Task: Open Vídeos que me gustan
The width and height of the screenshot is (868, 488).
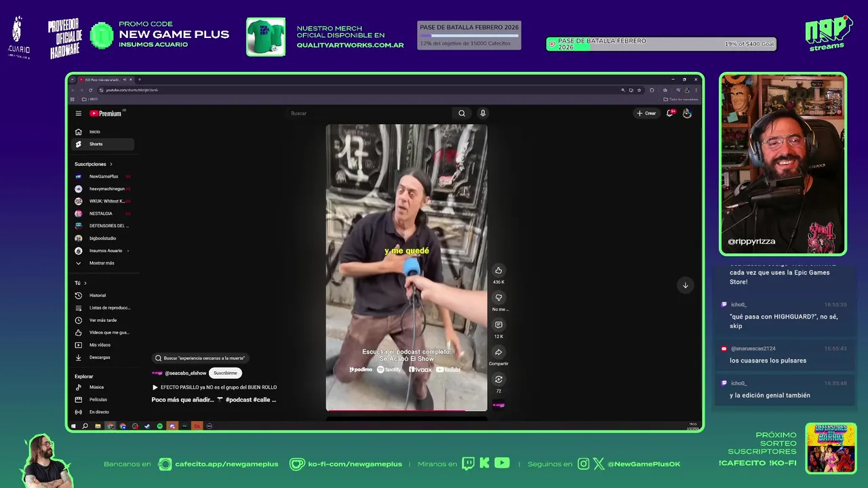Action: [103, 332]
